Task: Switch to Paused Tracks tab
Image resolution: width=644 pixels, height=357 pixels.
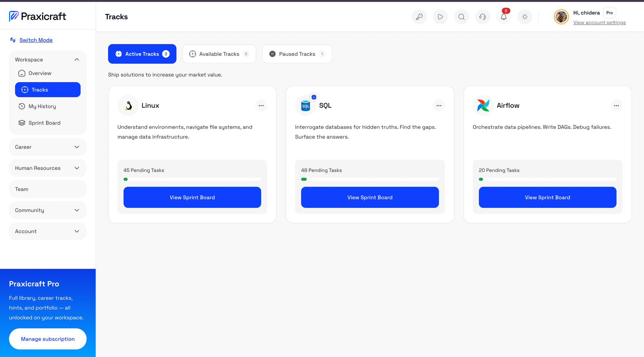Action: 297,54
